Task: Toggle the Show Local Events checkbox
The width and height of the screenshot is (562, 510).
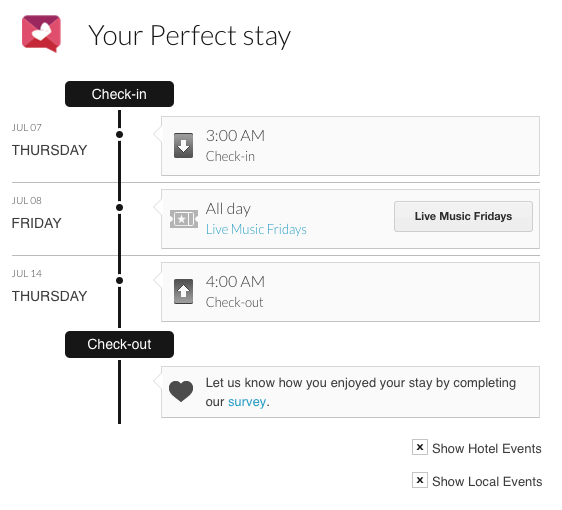Action: pyautogui.click(x=420, y=480)
